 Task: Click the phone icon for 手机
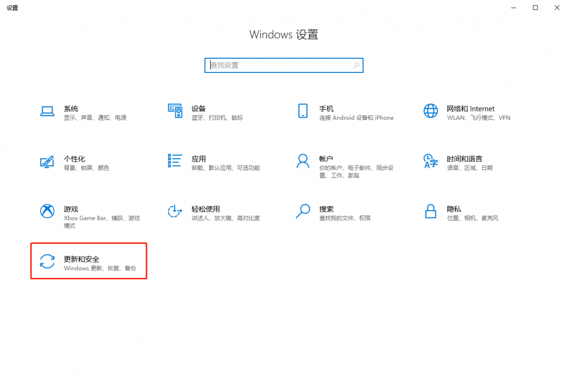tap(303, 111)
